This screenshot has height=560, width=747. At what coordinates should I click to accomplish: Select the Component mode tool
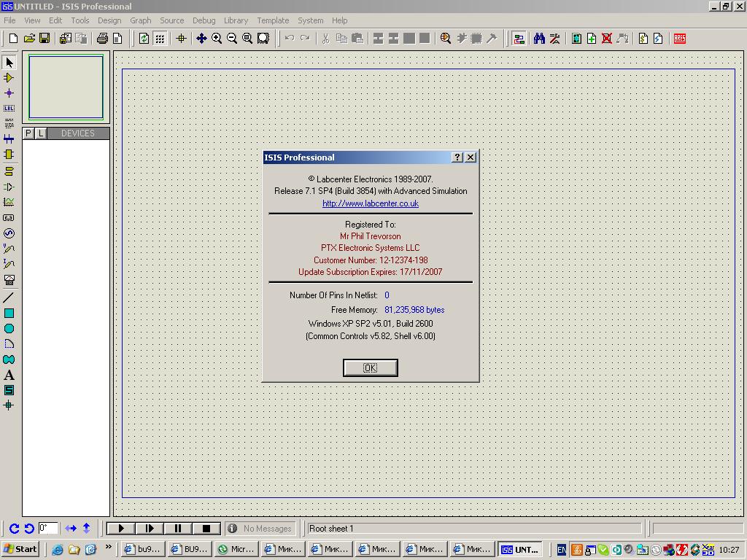(x=9, y=77)
